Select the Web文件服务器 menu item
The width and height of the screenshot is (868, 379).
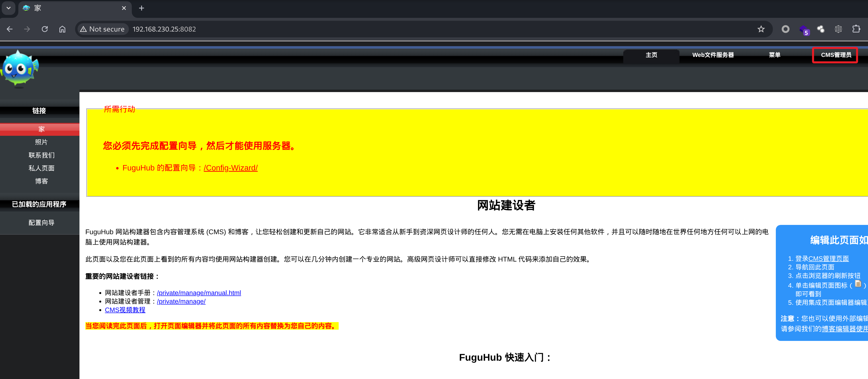pos(713,55)
